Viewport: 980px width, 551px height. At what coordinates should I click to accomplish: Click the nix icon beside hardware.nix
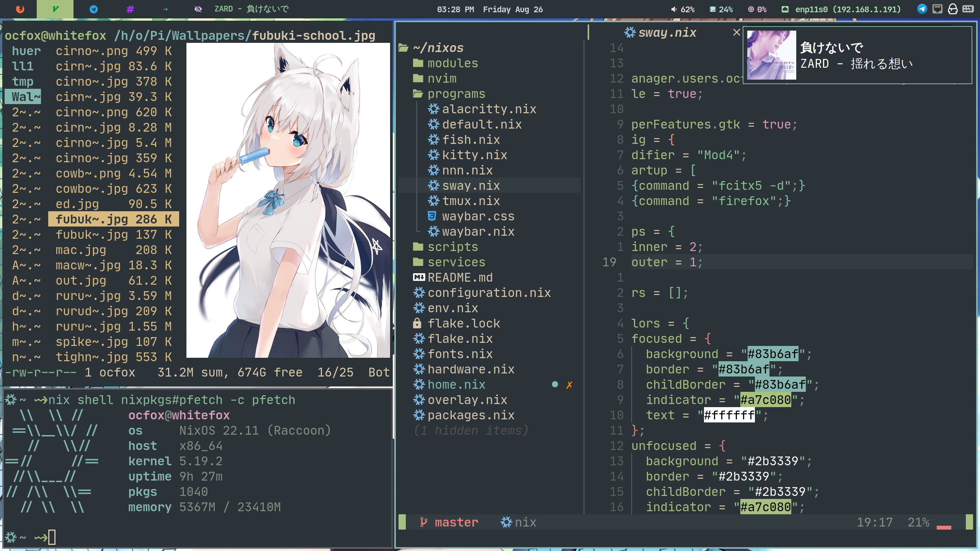419,369
